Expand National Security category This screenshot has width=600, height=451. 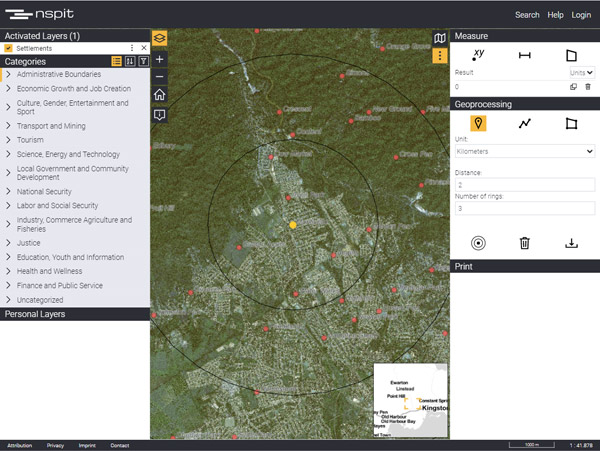click(x=8, y=191)
